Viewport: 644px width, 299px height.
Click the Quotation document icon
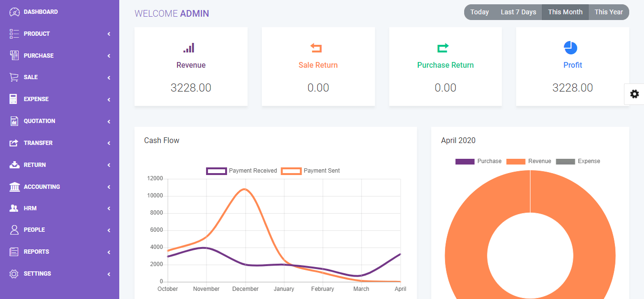coord(14,121)
